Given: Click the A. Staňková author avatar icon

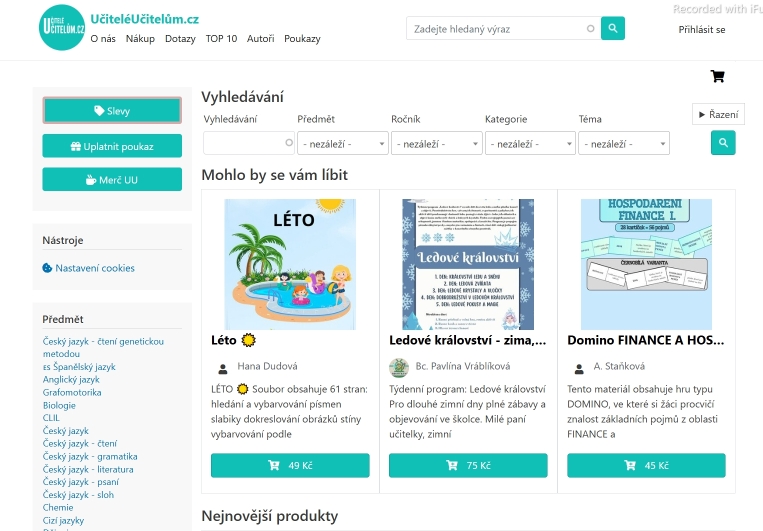Looking at the screenshot, I should point(579,369).
